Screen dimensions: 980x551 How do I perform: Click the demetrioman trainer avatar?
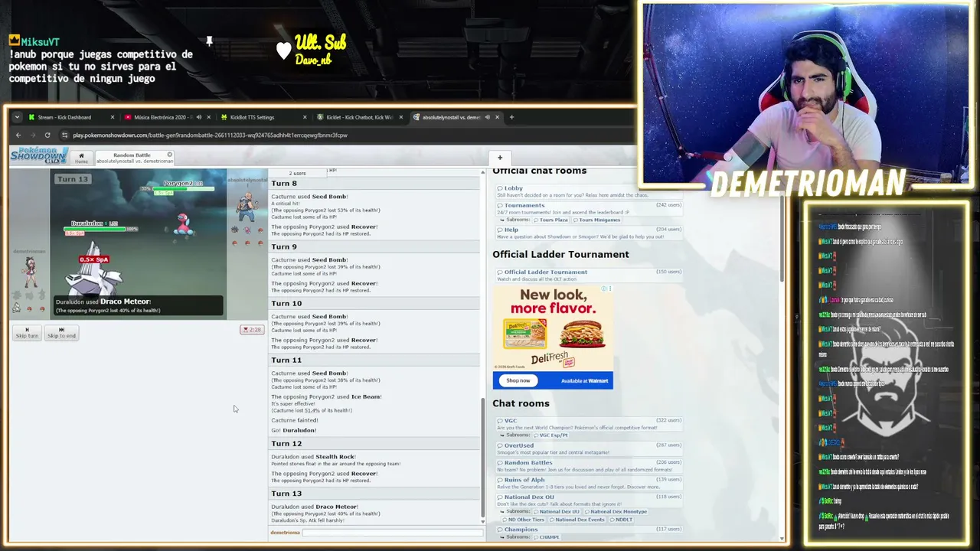pos(30,271)
